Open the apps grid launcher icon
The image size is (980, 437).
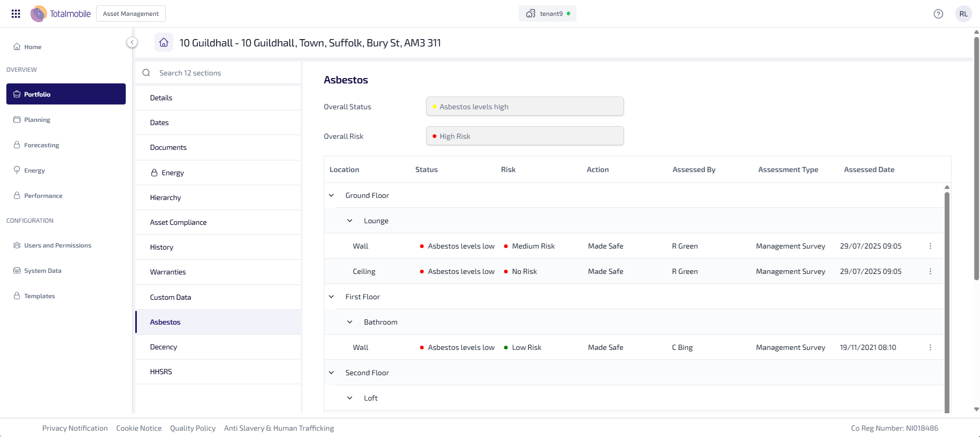(x=16, y=14)
